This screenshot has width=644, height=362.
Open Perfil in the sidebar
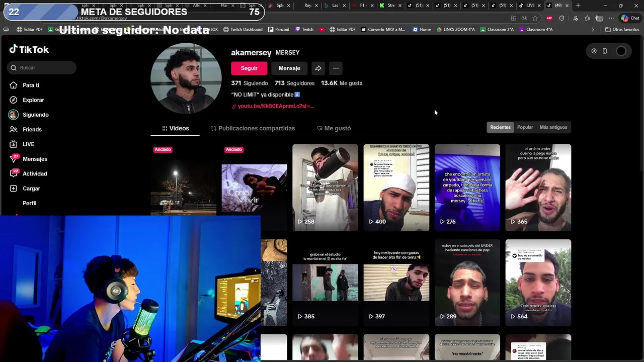[29, 203]
